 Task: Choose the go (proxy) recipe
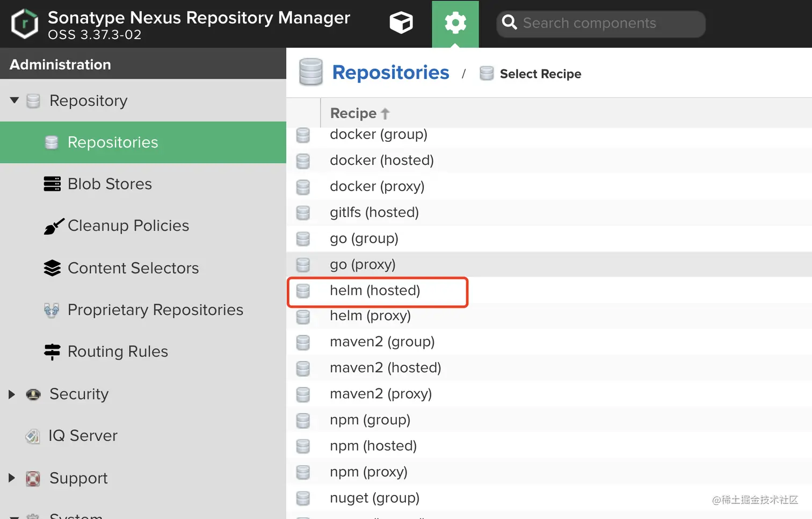point(549,264)
